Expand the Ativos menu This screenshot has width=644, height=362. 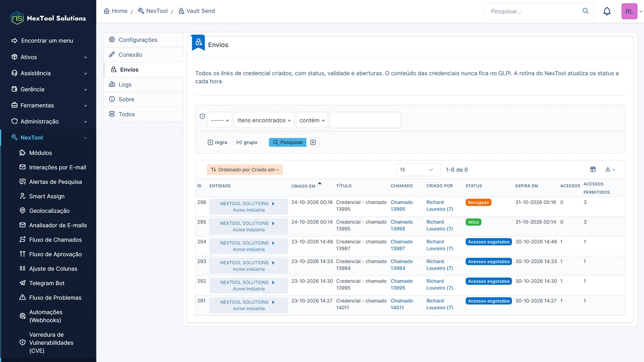point(49,57)
